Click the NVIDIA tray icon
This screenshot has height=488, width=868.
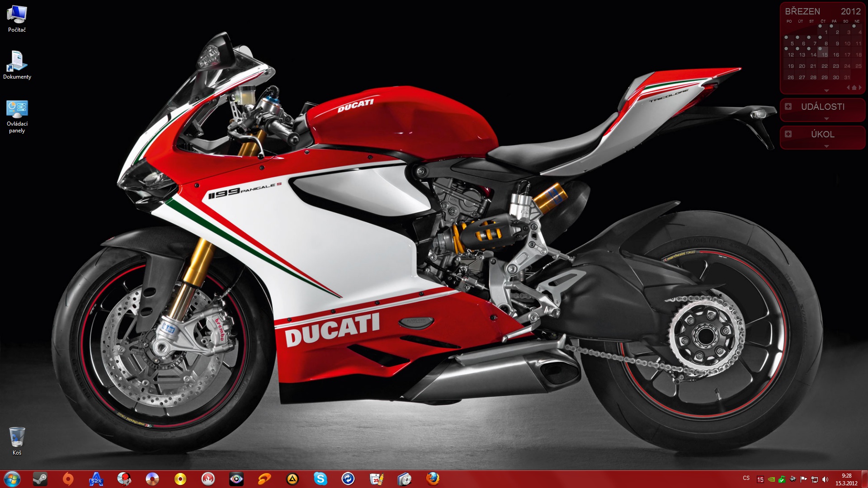[x=771, y=479]
